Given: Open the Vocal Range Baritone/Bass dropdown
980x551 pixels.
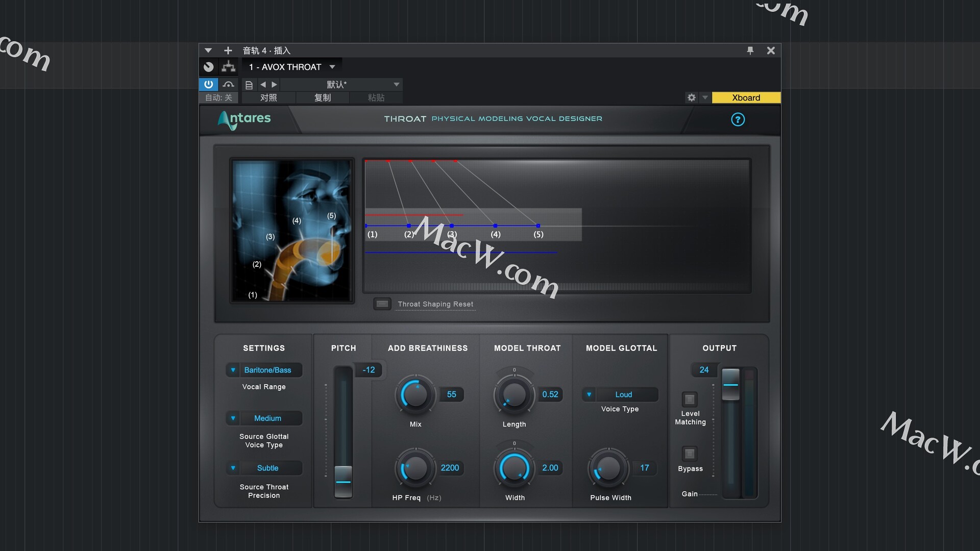Looking at the screenshot, I should coord(264,370).
